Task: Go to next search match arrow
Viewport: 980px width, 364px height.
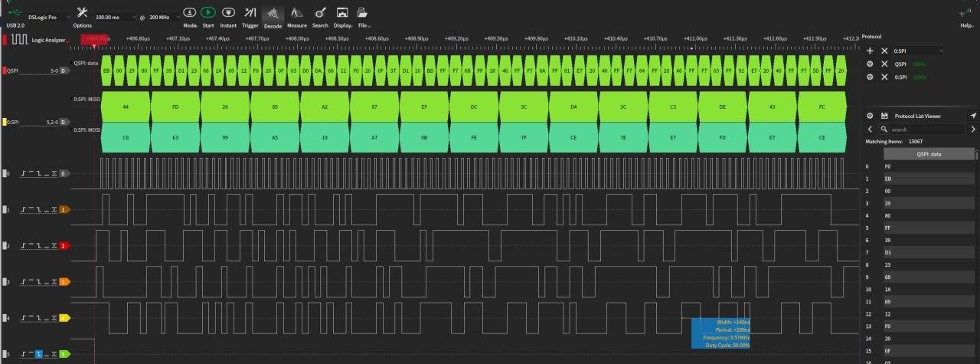Action: point(973,130)
